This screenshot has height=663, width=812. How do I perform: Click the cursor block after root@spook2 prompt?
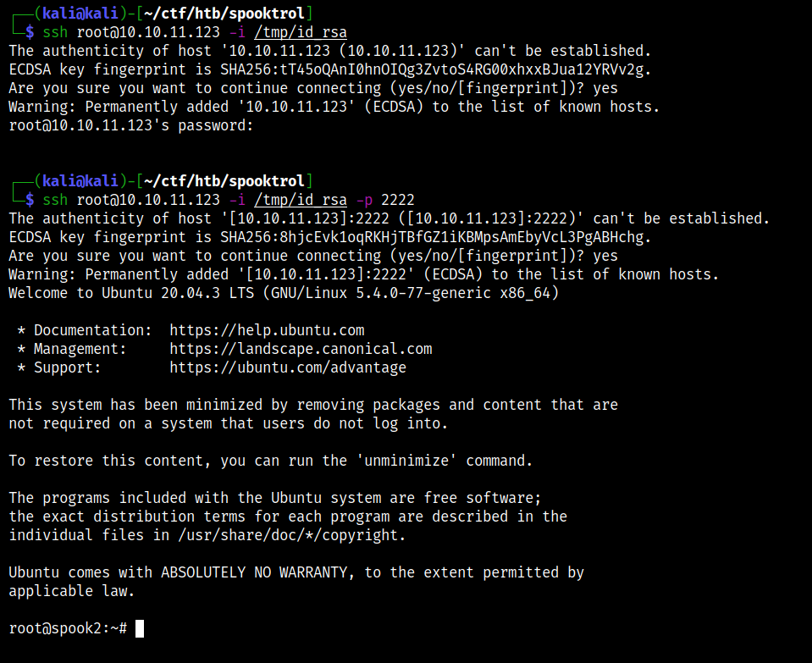pyautogui.click(x=140, y=628)
